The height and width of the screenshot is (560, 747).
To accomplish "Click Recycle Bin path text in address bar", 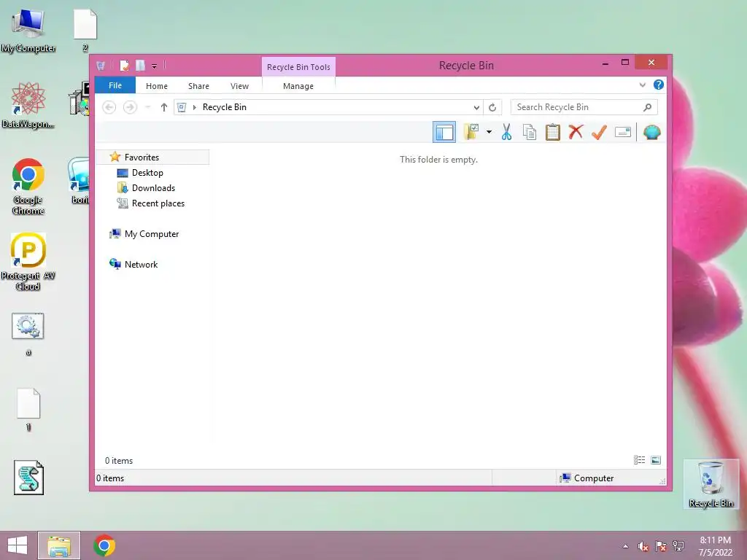I will coord(225,107).
